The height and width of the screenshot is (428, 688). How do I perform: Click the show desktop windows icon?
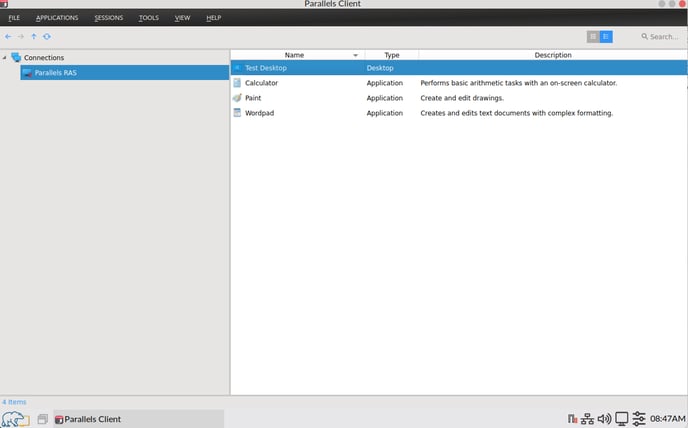[x=43, y=419]
